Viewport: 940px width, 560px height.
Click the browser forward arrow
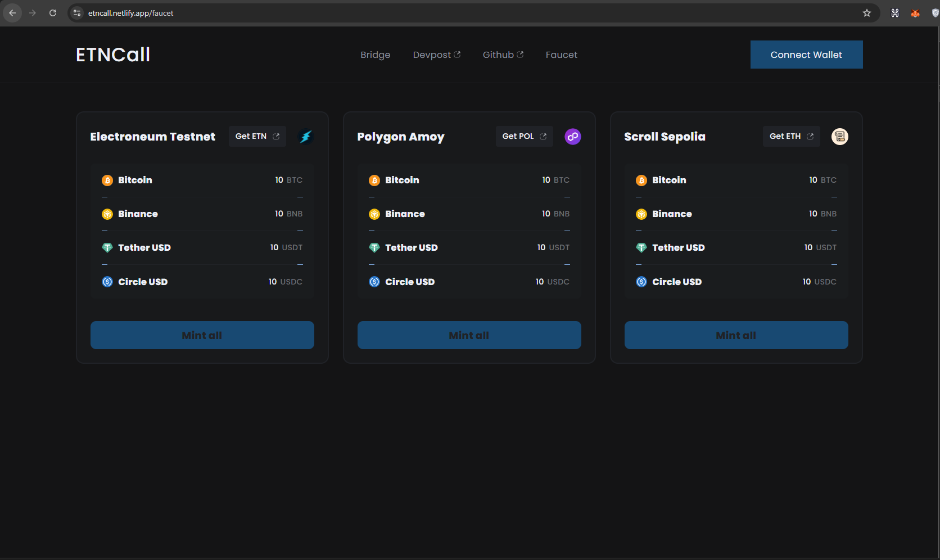tap(33, 13)
